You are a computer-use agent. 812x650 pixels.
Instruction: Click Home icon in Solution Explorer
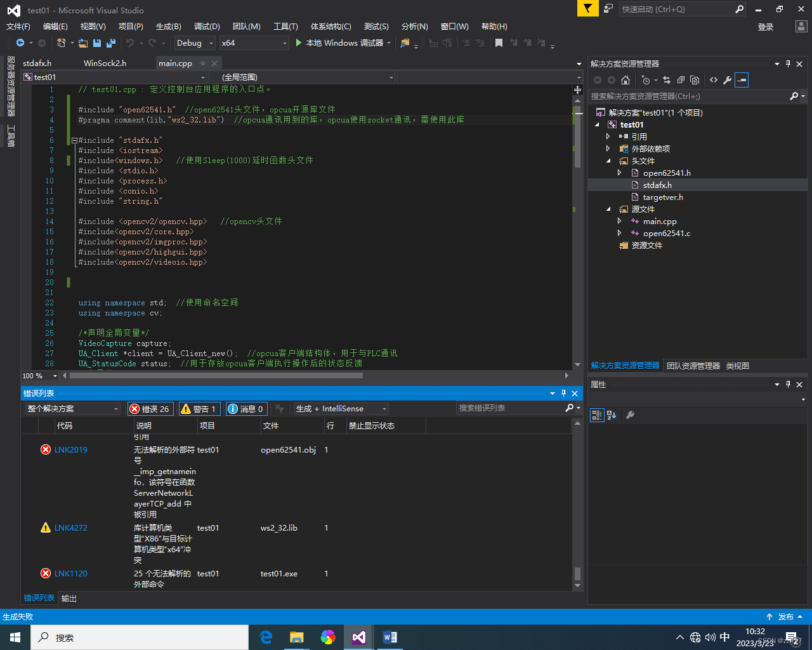pos(625,80)
